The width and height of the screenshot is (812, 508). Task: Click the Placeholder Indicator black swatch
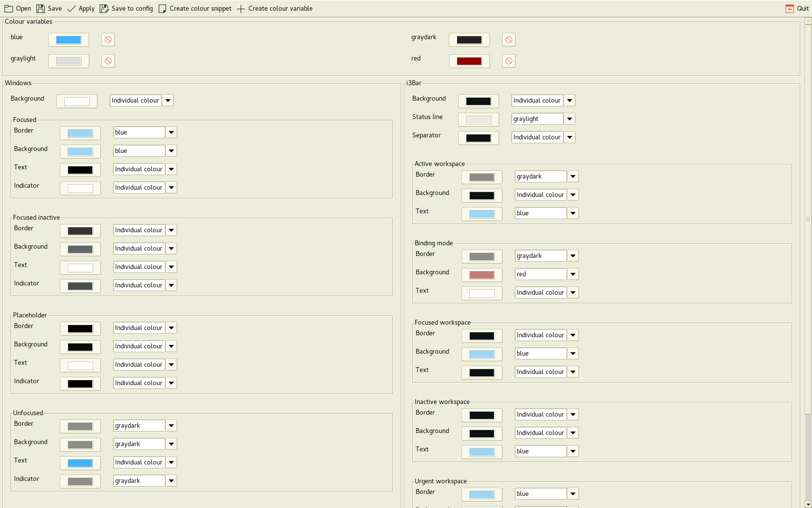coord(80,384)
